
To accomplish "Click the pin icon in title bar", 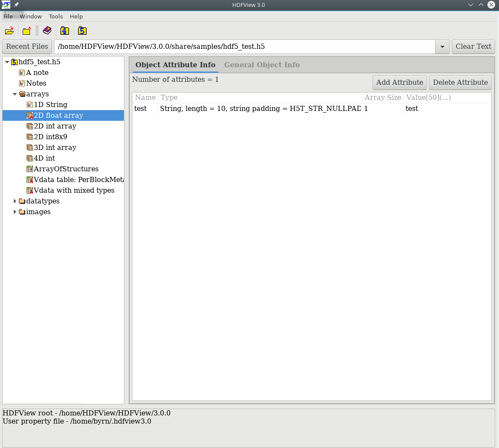I will point(17,5).
